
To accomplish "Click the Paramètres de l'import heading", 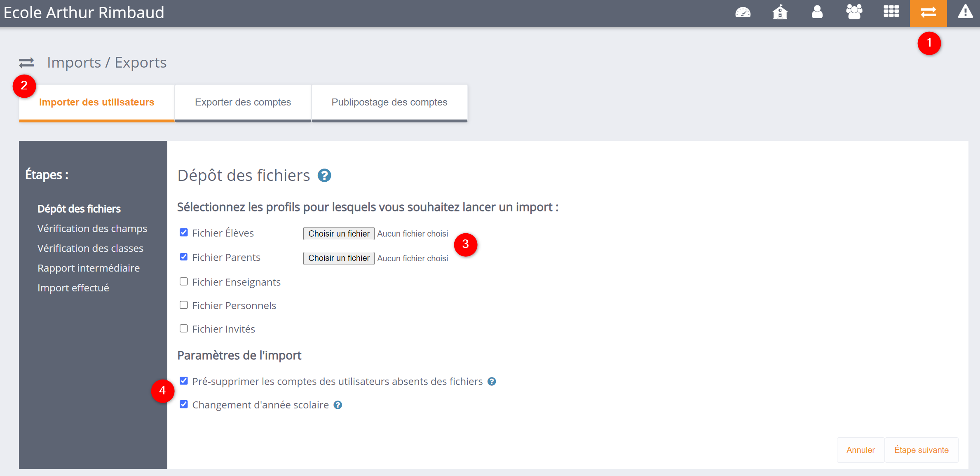I will pyautogui.click(x=239, y=356).
